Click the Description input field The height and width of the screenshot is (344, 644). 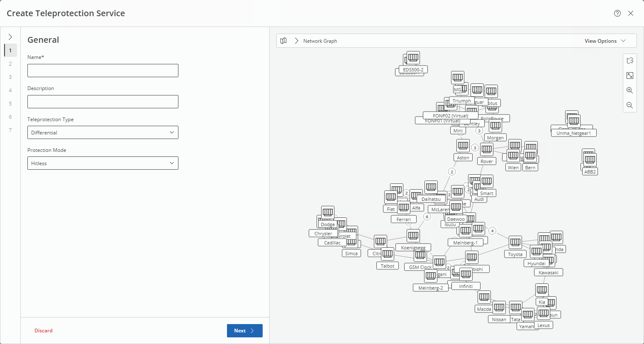103,102
